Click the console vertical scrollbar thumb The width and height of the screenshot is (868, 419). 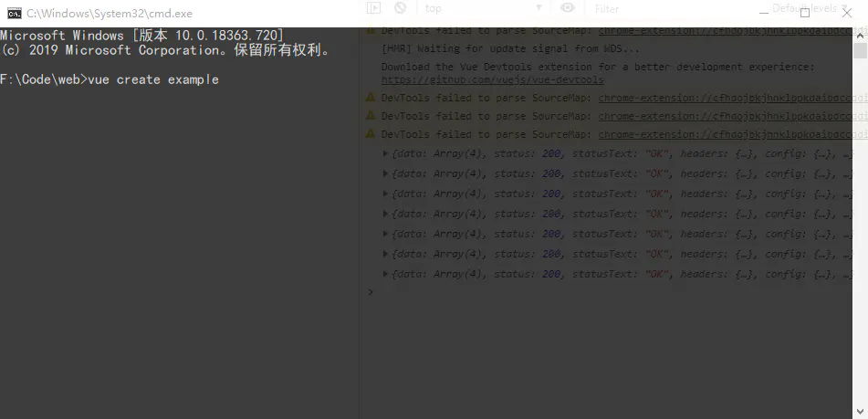click(860, 51)
